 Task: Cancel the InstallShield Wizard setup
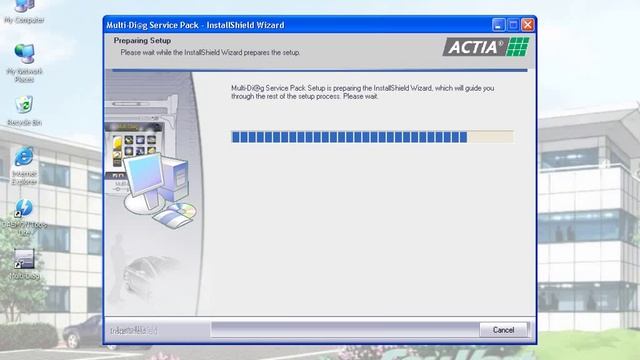tap(503, 330)
